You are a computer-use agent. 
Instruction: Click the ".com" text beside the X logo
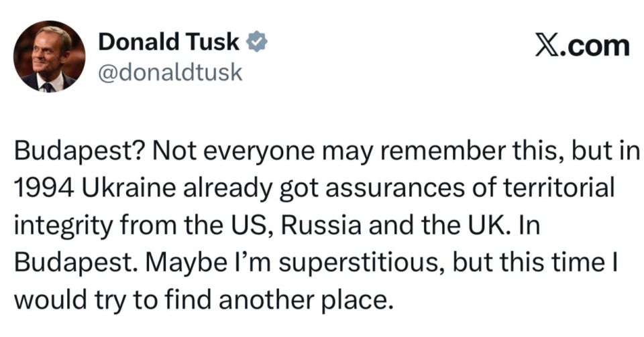(598, 46)
